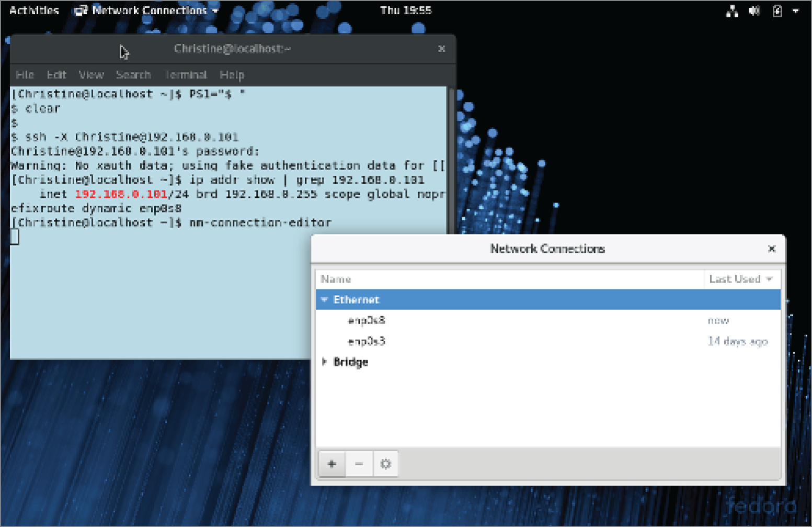Click red 192.168.0.101 in terminal output

[121, 194]
